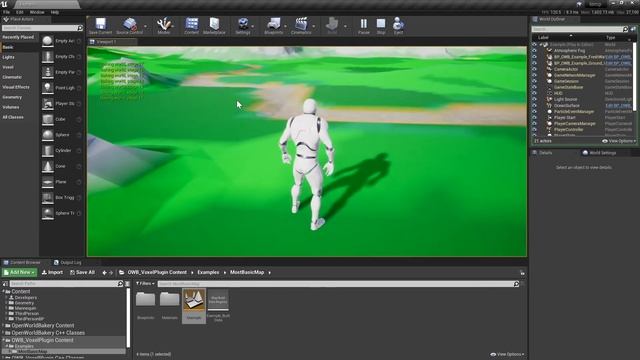Click the Import button
Viewport: 640px width, 360px height.
coord(52,272)
